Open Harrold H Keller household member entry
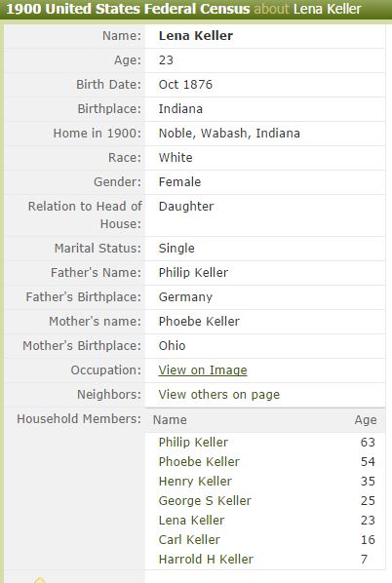This screenshot has width=392, height=583. click(206, 560)
